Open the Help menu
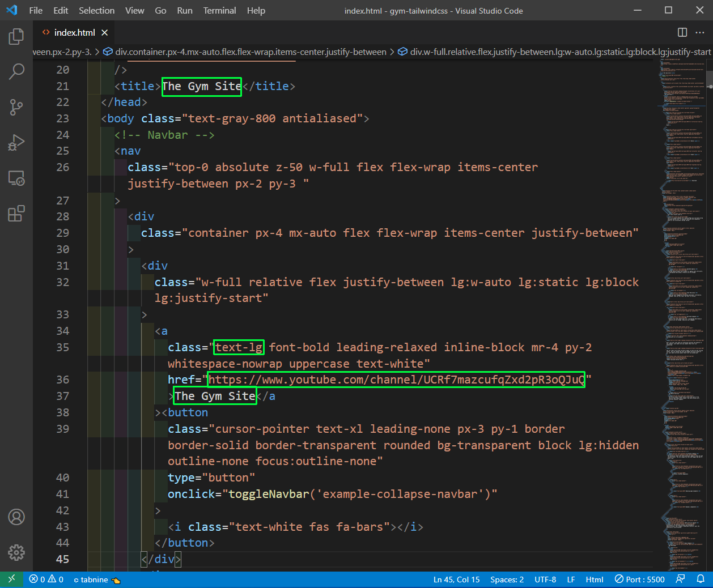The image size is (713, 588). click(256, 10)
